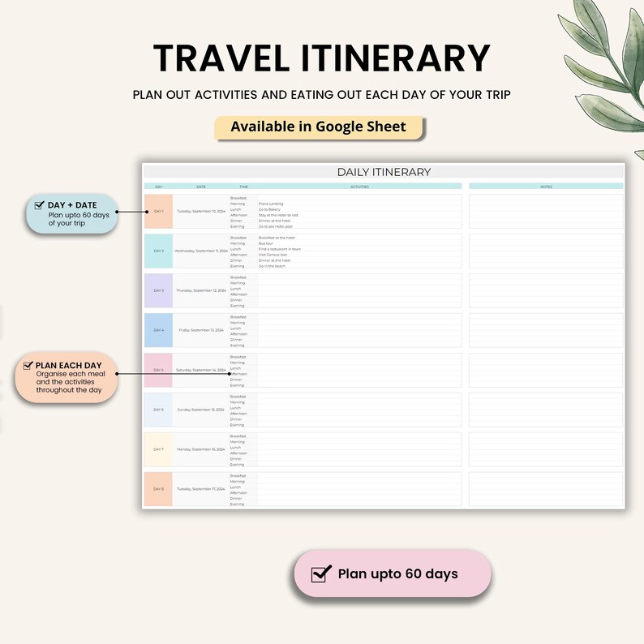
Task: Select the cream DAY 7 cell
Action: [x=158, y=449]
